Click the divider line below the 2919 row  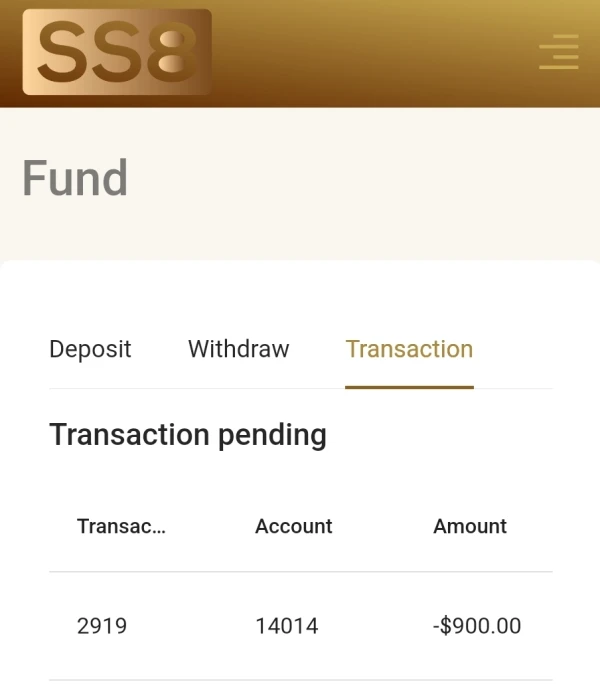300,680
